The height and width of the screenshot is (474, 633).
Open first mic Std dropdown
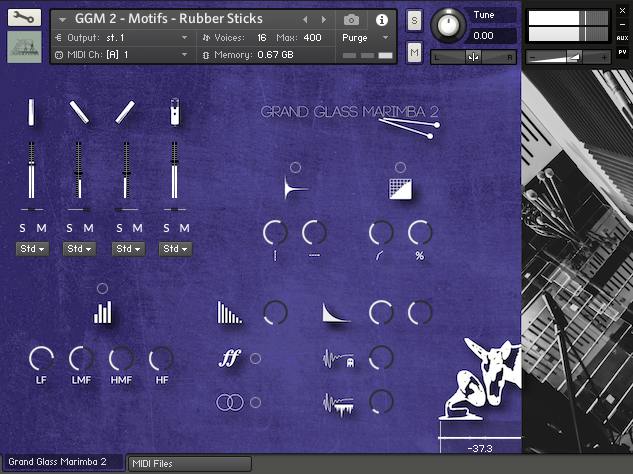point(32,249)
